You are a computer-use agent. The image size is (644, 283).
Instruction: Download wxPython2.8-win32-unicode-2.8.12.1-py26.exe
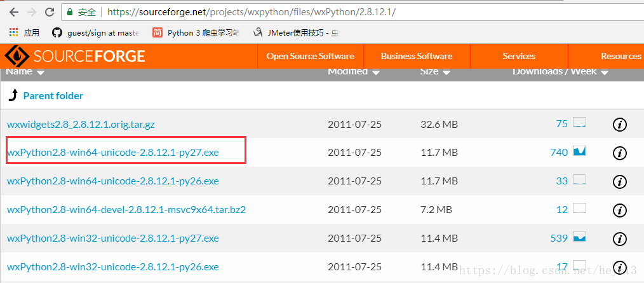113,267
